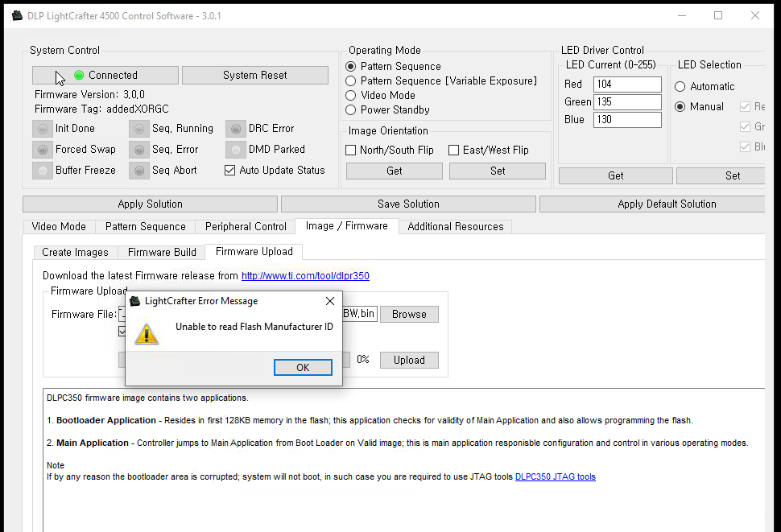Click the Seq. Running status indicator
781x532 pixels.
coord(139,129)
